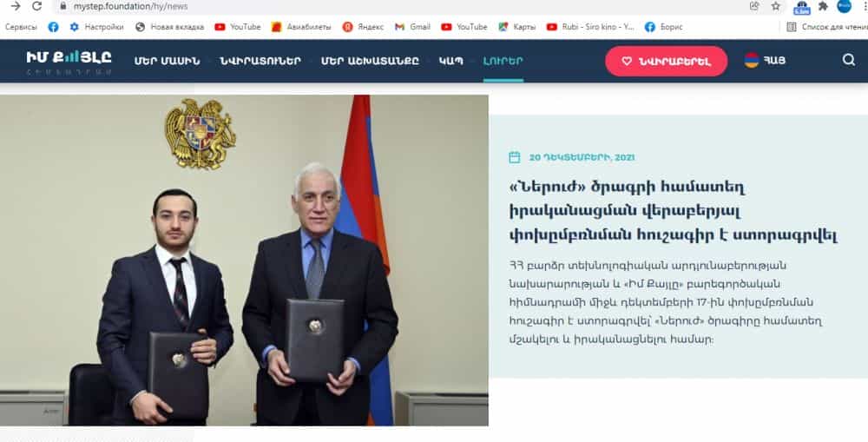Open the Настройки settings bookmark
Image resolution: width=868 pixels, height=442 pixels.
(x=97, y=27)
